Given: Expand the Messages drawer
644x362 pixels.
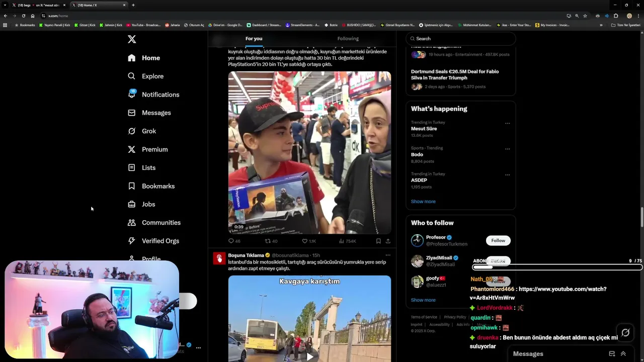Looking at the screenshot, I should [623, 354].
